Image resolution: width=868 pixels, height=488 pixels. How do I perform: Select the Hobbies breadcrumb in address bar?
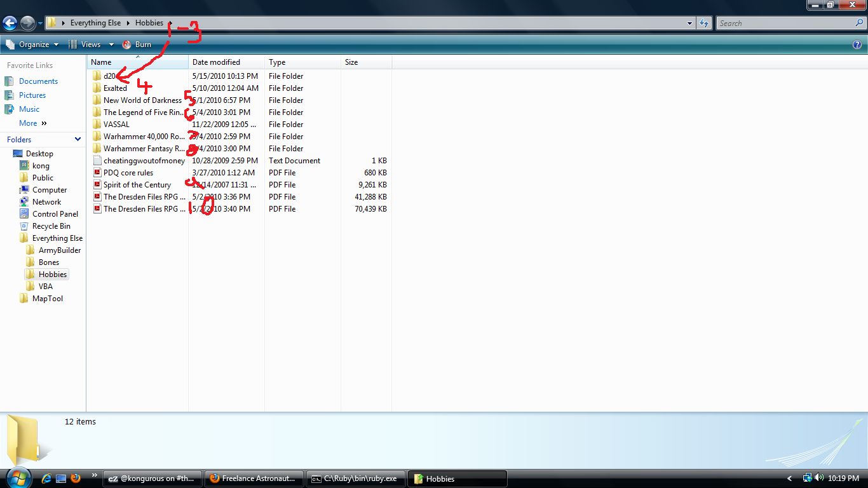pos(149,23)
